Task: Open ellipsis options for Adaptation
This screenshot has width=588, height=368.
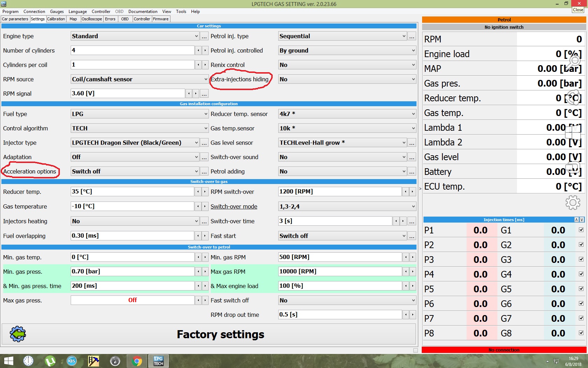Action: coord(204,157)
